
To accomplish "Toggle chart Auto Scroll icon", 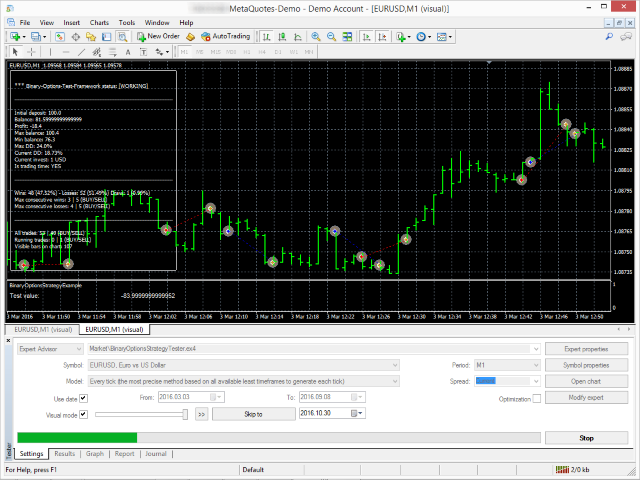I will (x=367, y=37).
